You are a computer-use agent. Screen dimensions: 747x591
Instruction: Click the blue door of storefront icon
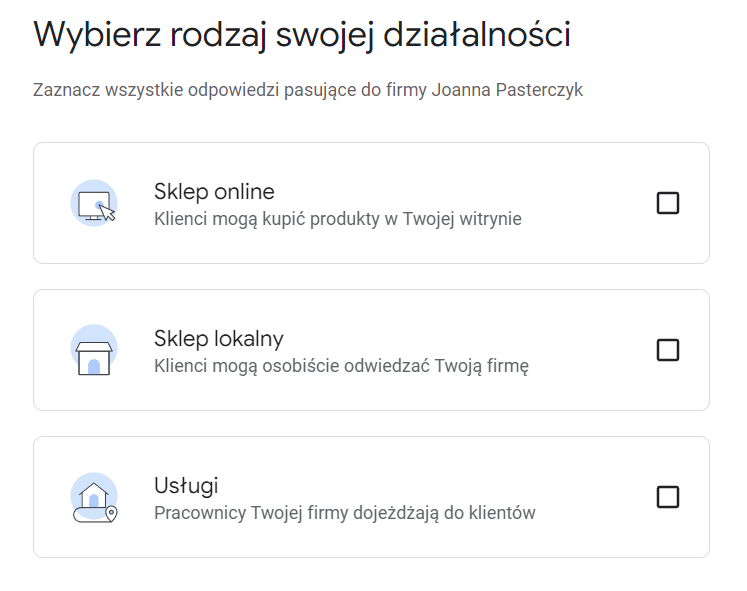pos(94,366)
